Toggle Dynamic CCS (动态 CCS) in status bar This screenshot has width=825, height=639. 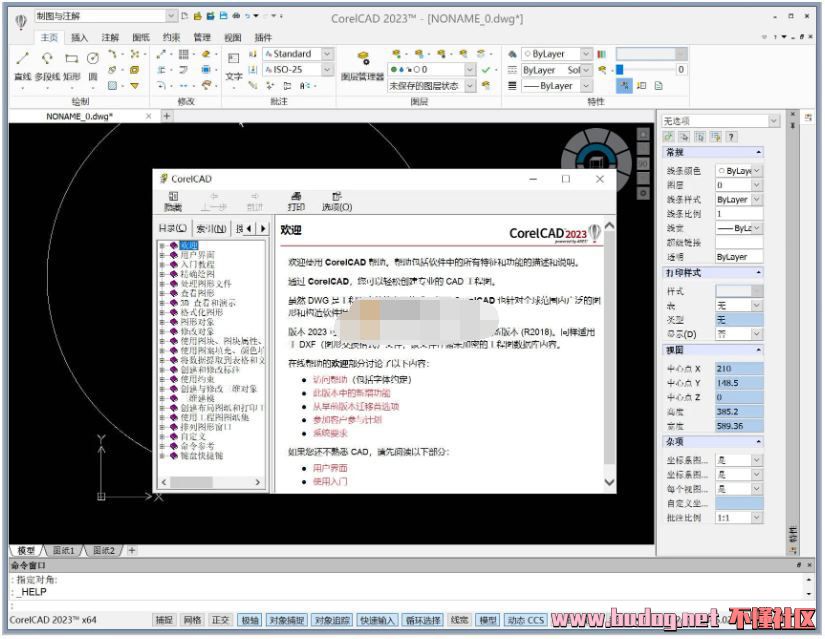coord(525,620)
